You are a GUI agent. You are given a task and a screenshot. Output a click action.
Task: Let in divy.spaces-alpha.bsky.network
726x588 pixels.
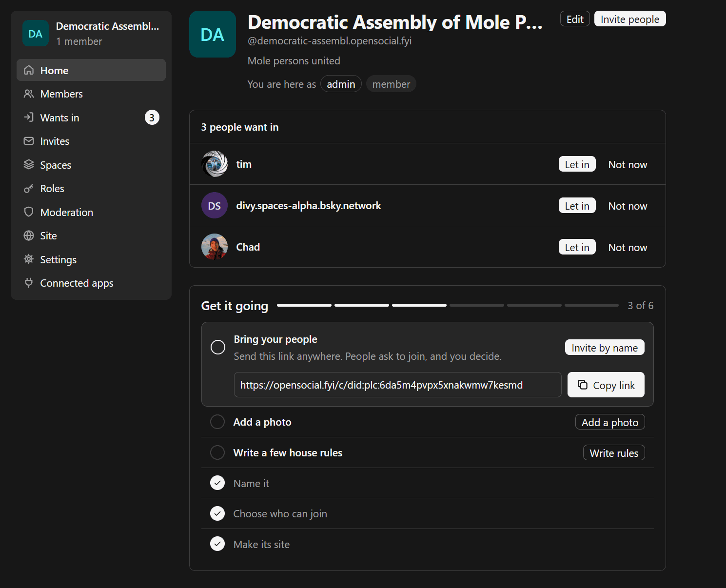coord(577,206)
